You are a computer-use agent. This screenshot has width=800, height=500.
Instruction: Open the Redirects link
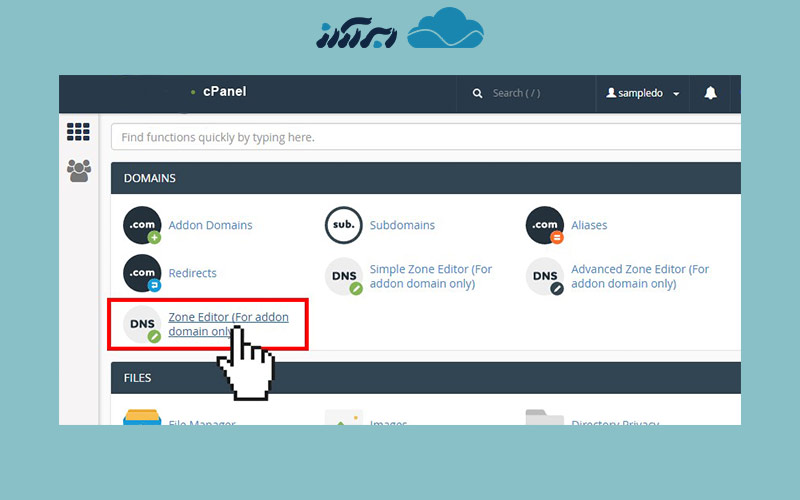click(192, 273)
